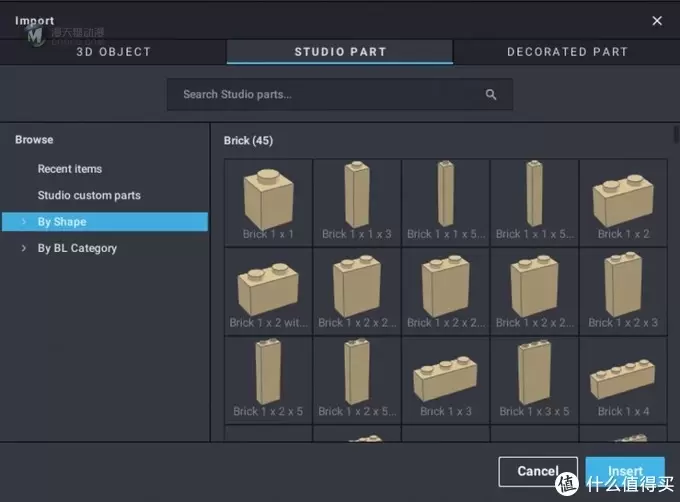The image size is (680, 502).
Task: Expand the By BL Category chevron
Action: point(24,248)
